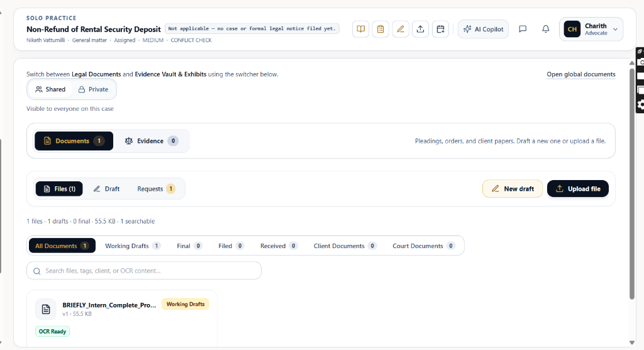Filter by Working Drafts category
The width and height of the screenshot is (644, 350).
click(x=132, y=246)
